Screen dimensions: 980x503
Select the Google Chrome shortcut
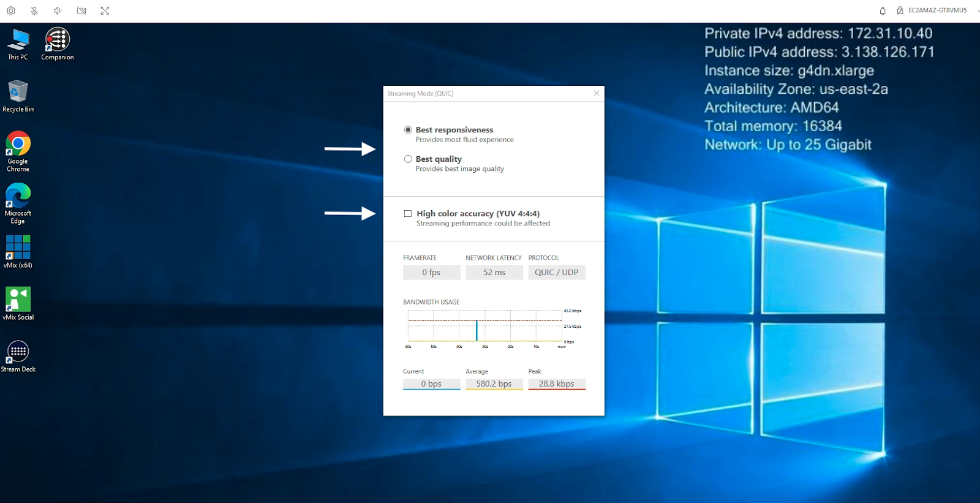(18, 151)
